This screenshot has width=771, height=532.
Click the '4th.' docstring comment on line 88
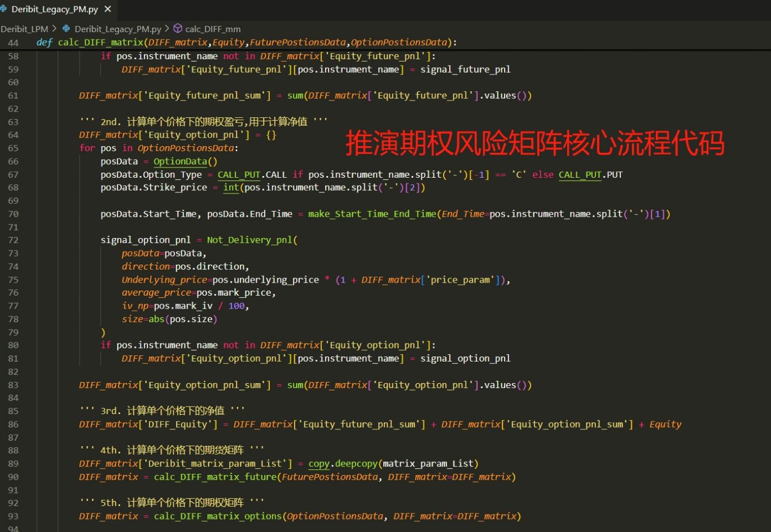pyautogui.click(x=172, y=450)
